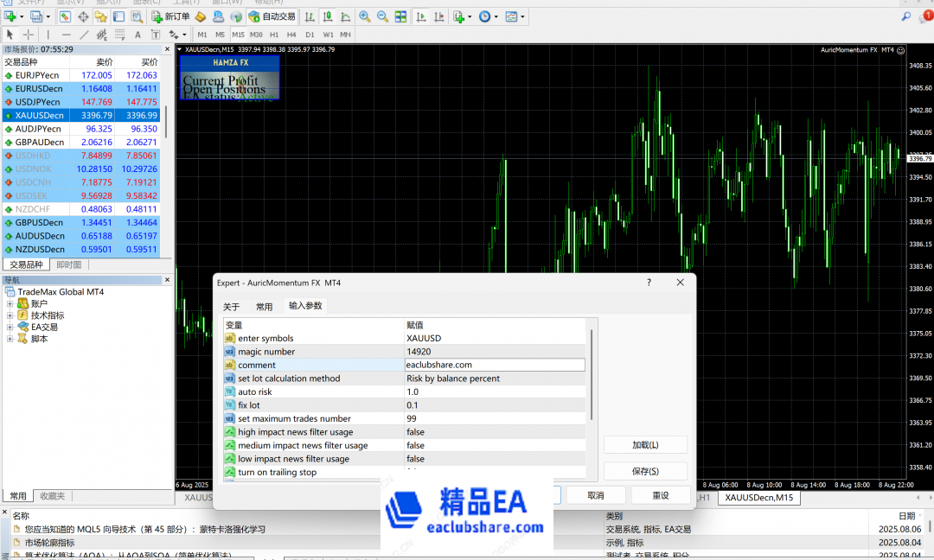Select the horizontal line drawing tool
This screenshot has height=560, width=934.
tap(66, 35)
